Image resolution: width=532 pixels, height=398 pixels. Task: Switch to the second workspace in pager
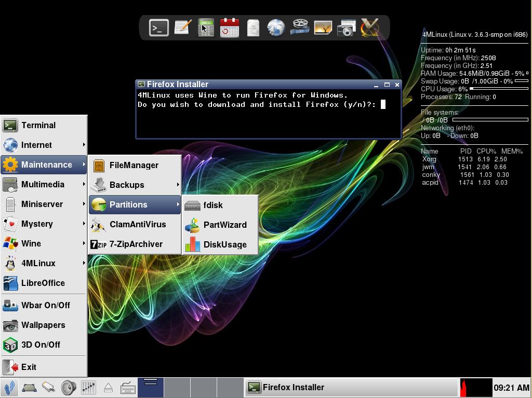pyautogui.click(x=177, y=387)
